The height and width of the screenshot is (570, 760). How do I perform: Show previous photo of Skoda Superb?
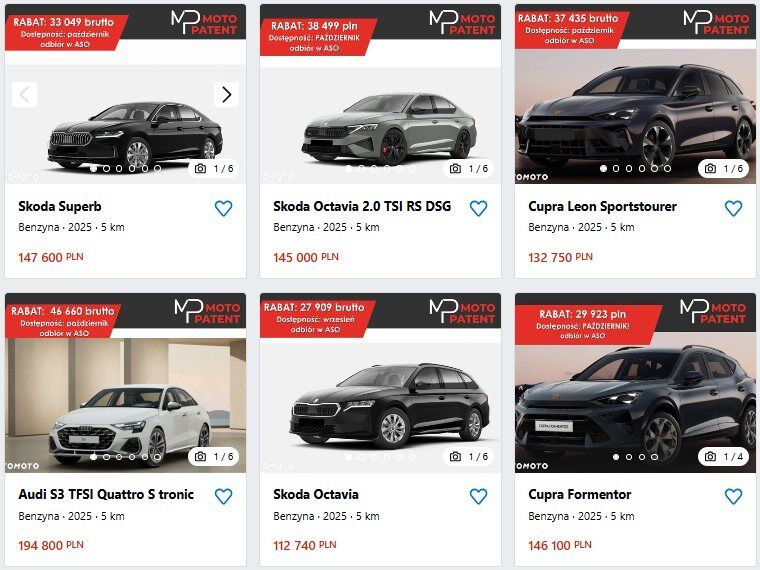24,95
